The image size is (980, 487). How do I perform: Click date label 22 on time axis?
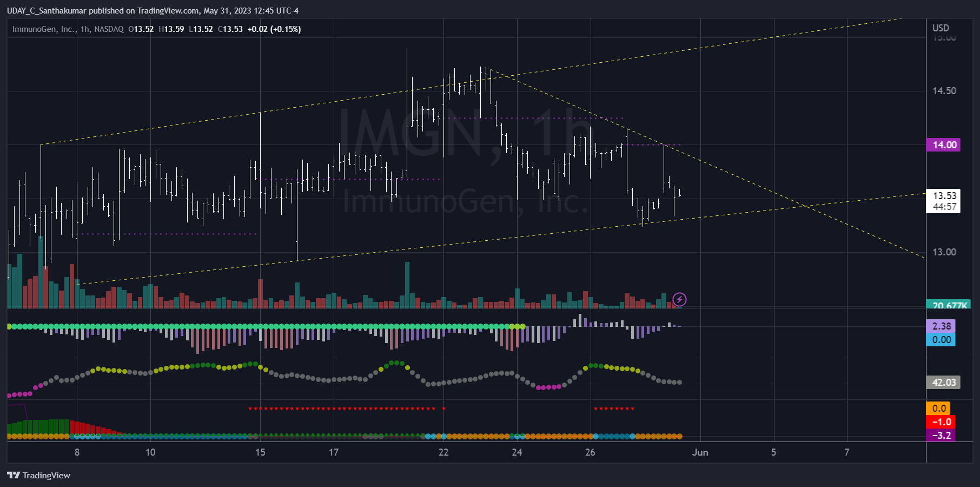pyautogui.click(x=443, y=452)
